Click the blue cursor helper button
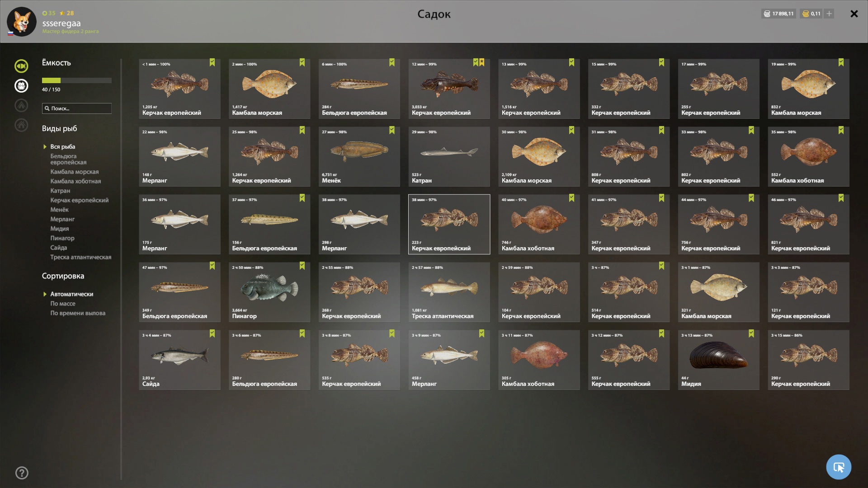The image size is (868, 488). pyautogui.click(x=839, y=467)
